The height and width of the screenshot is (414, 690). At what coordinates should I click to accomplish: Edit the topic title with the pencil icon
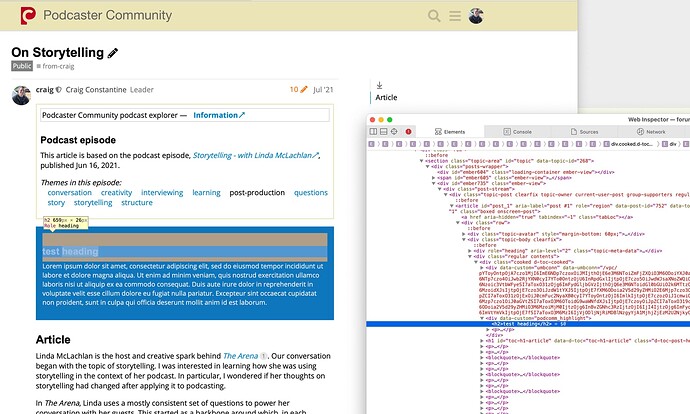click(x=113, y=53)
